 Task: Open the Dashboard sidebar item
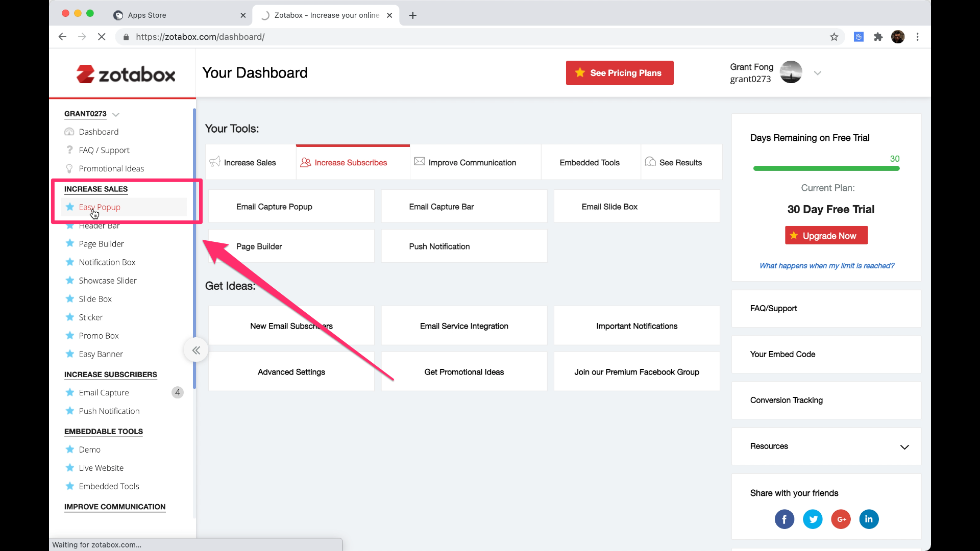[x=99, y=132]
